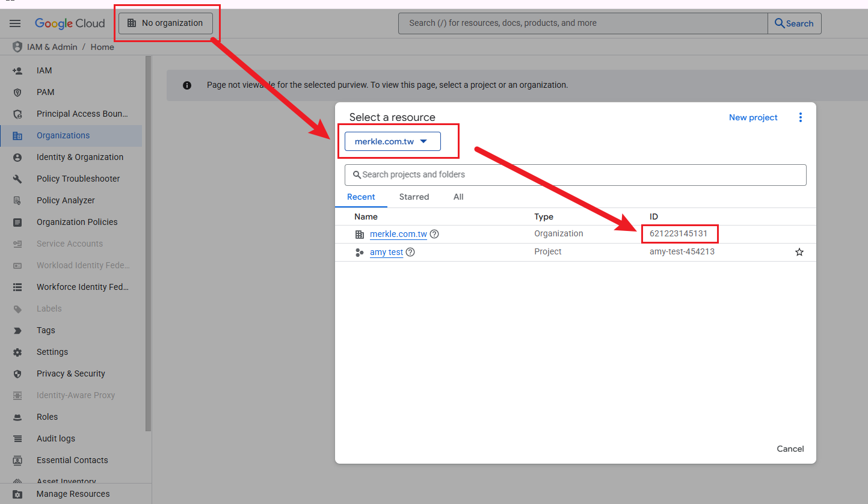
Task: Open Essential Contacts in the sidebar
Action: [x=72, y=460]
